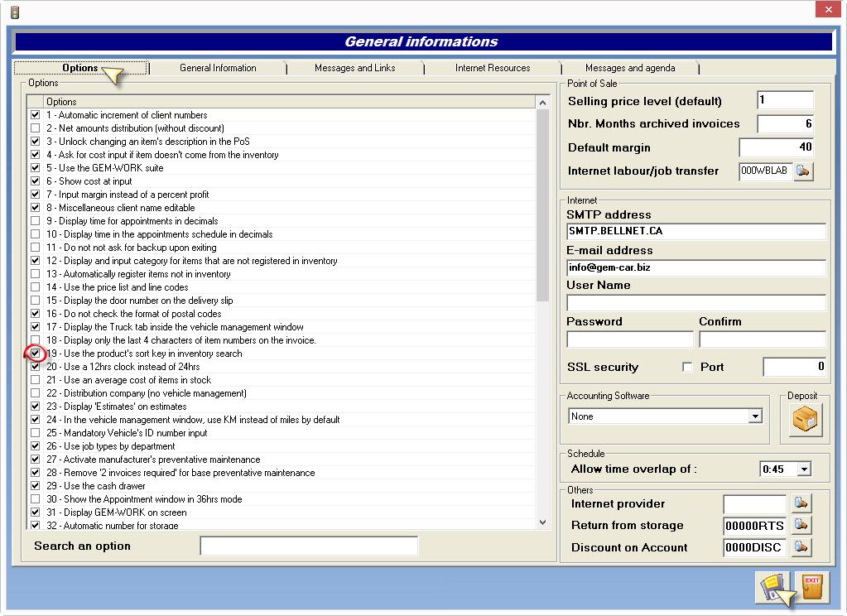Viewport: 847px width, 616px height.
Task: Check option 14 Use the price list
Action: 35,287
